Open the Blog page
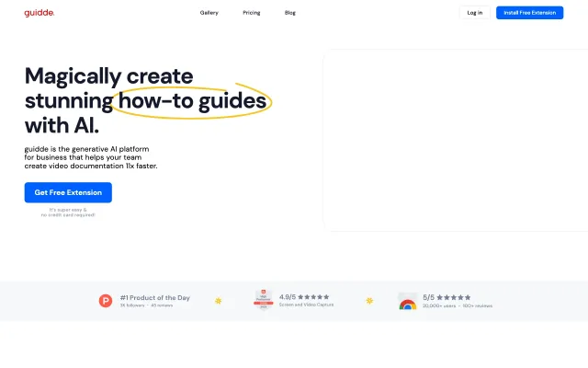The image size is (588, 368). (x=290, y=13)
